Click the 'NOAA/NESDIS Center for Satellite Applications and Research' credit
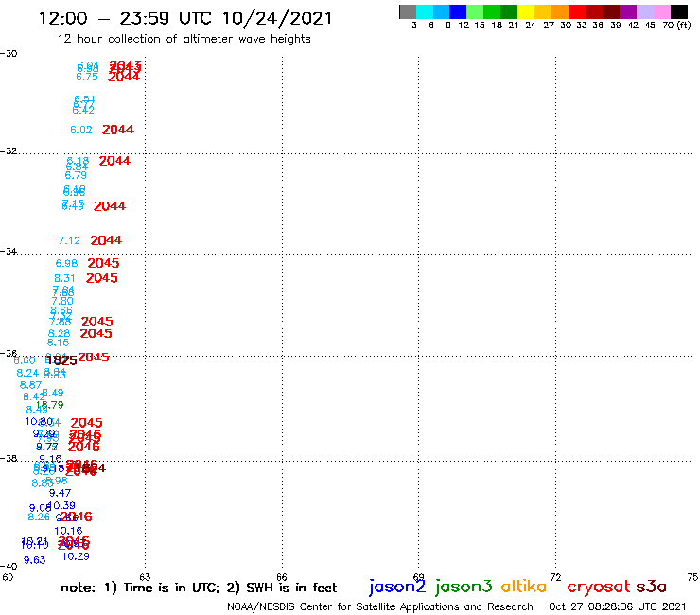The width and height of the screenshot is (700, 615). click(380, 607)
